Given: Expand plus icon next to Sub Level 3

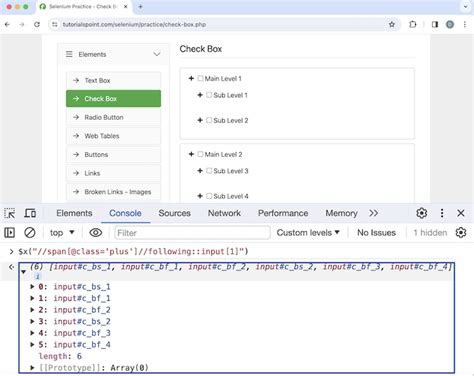Looking at the screenshot, I should click(200, 171).
